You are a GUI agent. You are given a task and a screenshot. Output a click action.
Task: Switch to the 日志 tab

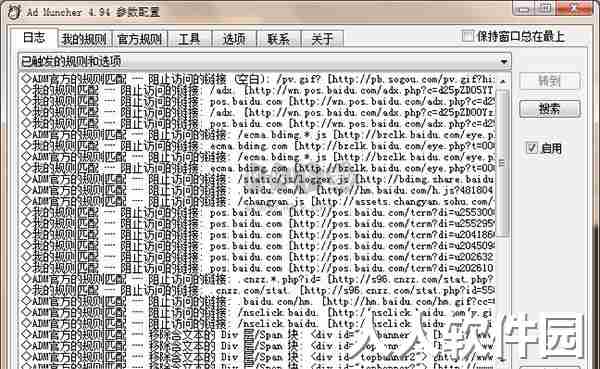34,38
